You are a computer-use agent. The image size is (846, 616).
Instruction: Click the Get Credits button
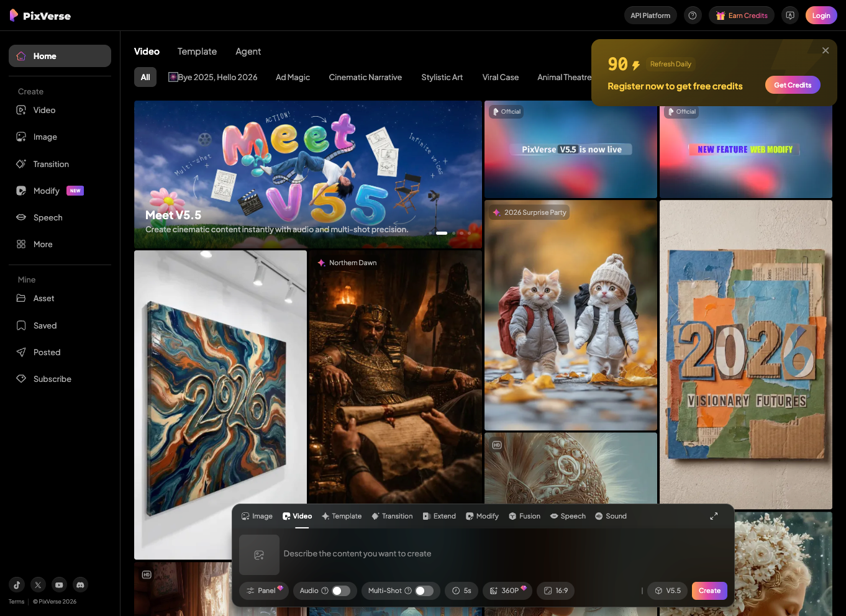[x=793, y=85]
